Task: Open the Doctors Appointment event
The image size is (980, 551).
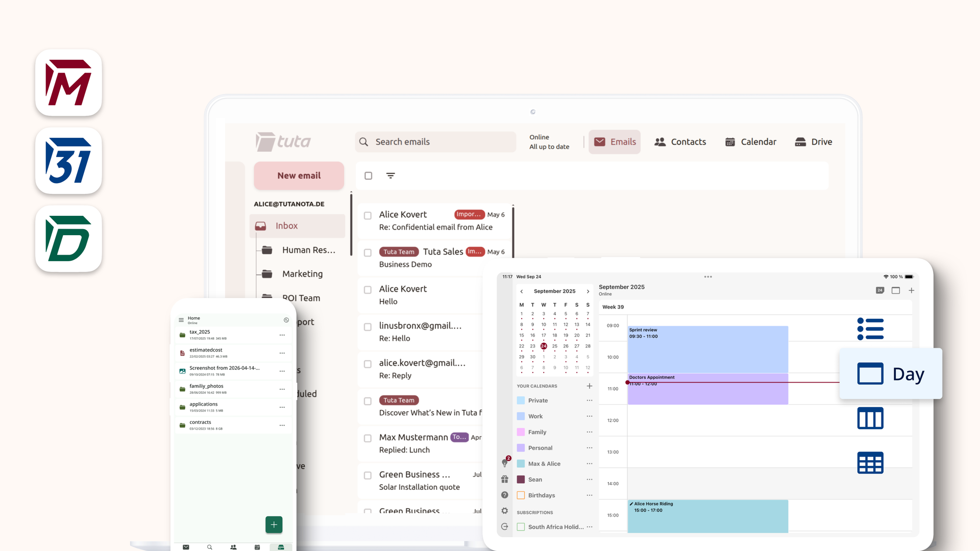Action: [708, 389]
